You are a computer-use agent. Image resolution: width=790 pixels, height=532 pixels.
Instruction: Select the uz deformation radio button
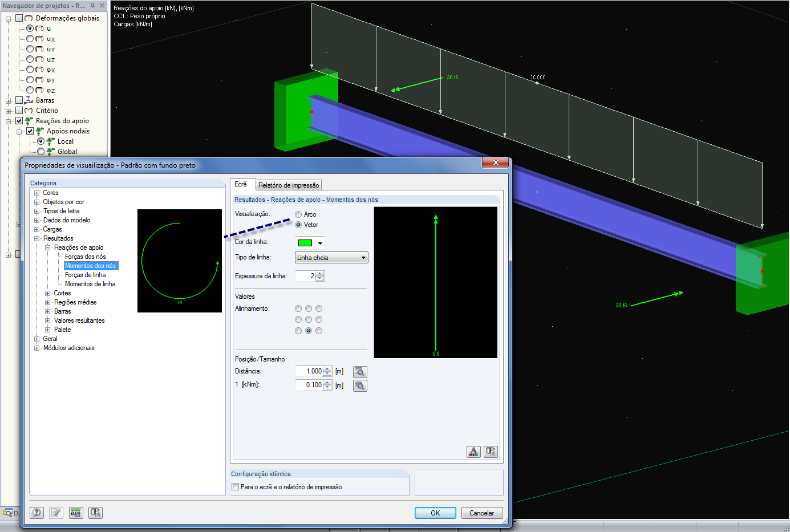pos(30,59)
